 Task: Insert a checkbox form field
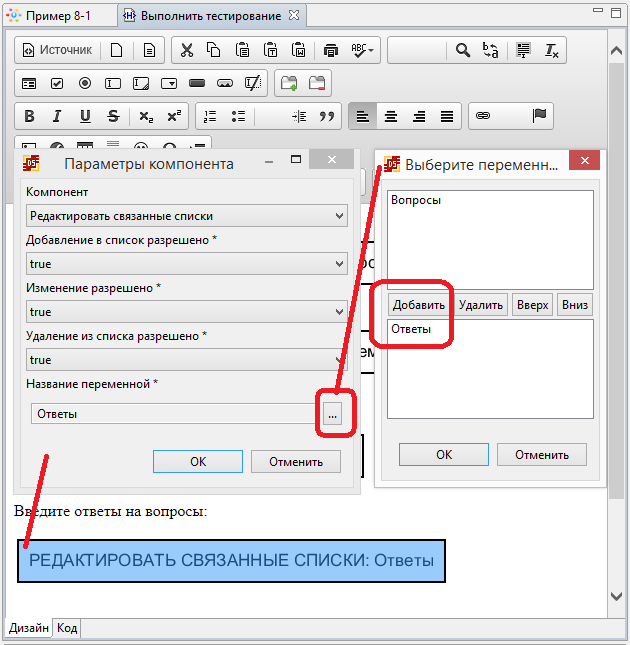(57, 84)
